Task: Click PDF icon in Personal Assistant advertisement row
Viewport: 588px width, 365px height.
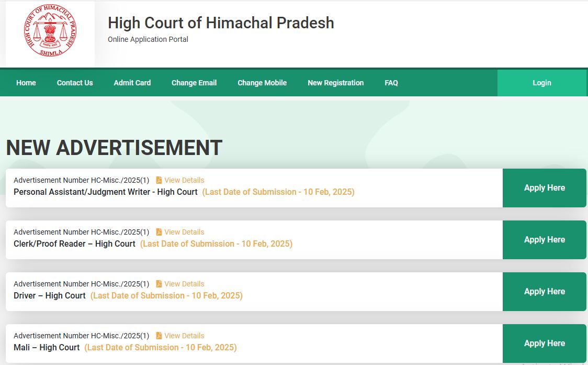Action: click(159, 180)
